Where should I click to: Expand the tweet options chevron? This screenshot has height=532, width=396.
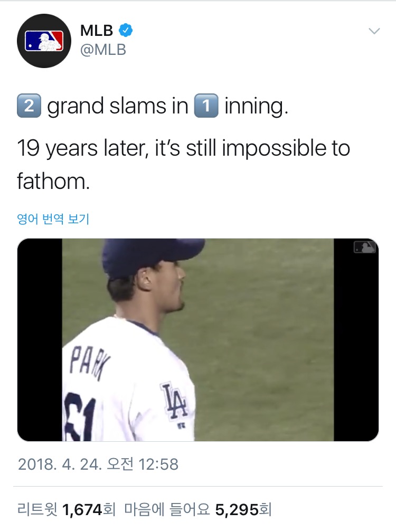coord(374,31)
